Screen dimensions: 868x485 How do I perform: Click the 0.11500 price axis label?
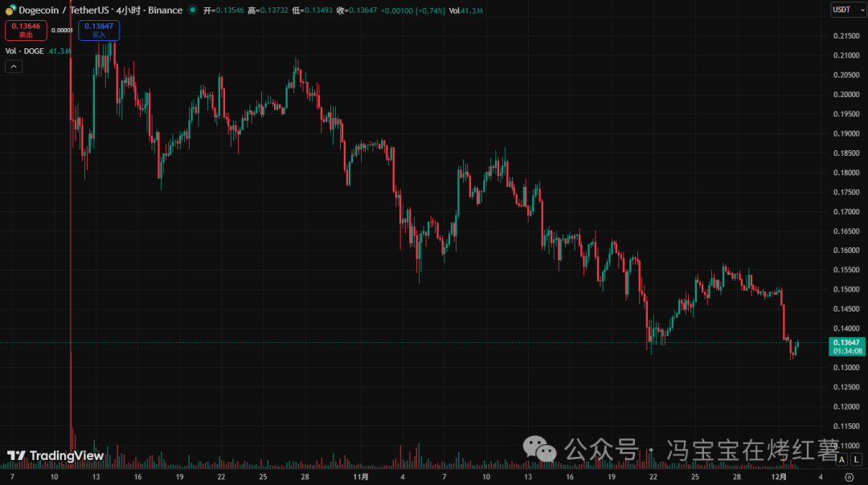[x=846, y=426]
